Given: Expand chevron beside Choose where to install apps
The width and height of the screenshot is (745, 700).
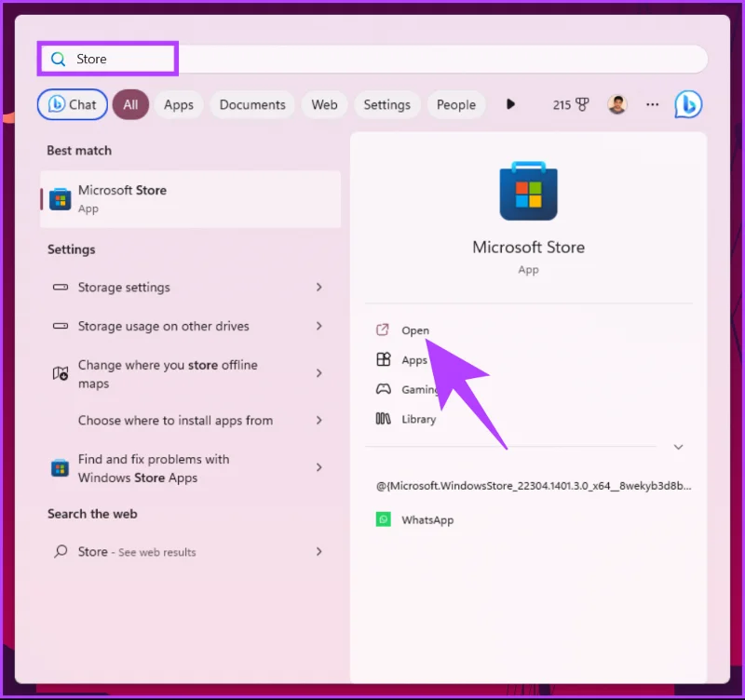Looking at the screenshot, I should coord(318,421).
